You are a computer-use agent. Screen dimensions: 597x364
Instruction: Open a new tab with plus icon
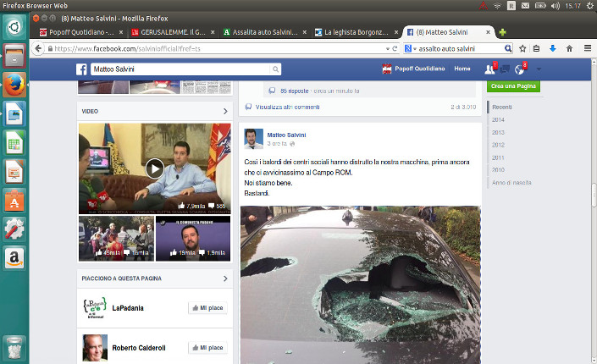(502, 32)
